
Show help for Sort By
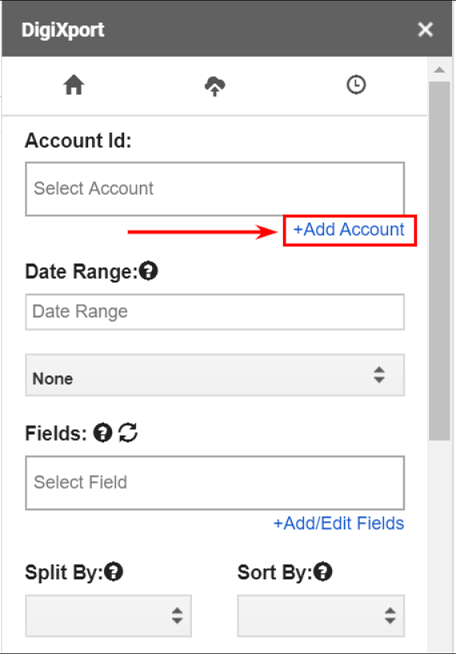click(323, 571)
